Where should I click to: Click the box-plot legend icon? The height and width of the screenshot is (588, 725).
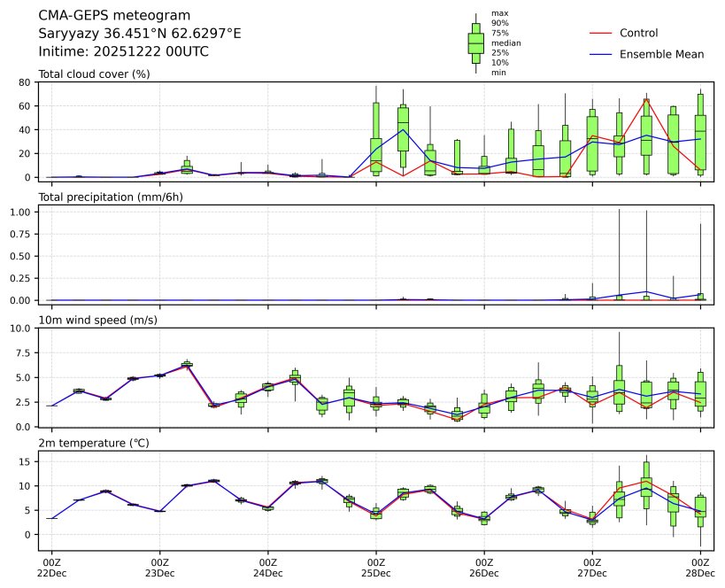tap(475, 43)
